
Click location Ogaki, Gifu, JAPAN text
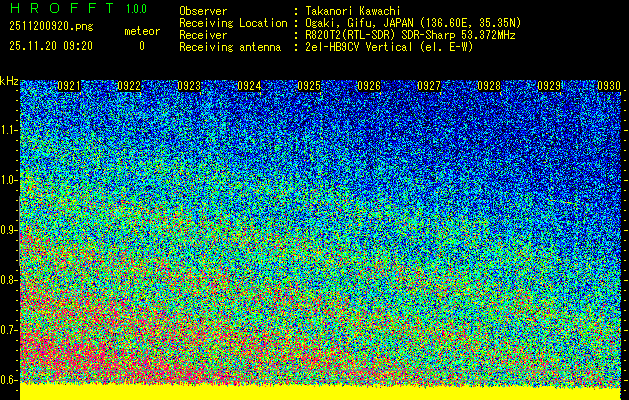[413, 23]
